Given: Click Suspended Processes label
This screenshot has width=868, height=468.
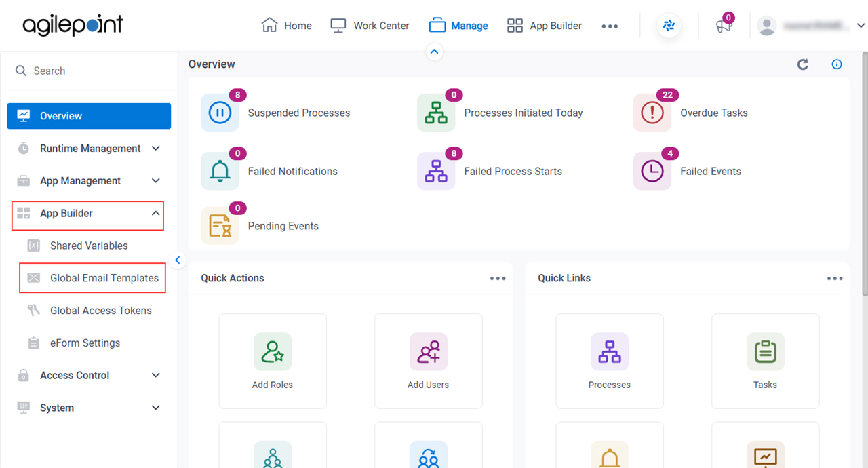Looking at the screenshot, I should pos(299,113).
